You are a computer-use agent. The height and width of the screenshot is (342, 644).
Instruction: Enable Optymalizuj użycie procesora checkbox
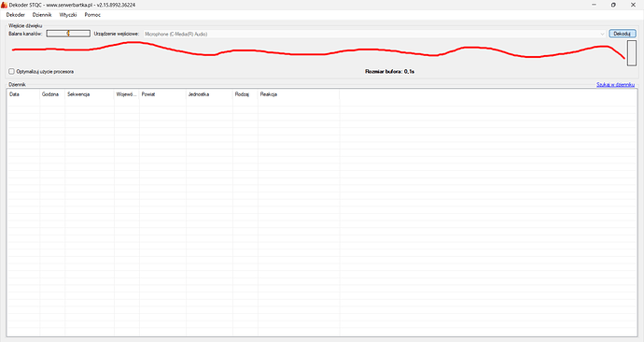(x=11, y=72)
